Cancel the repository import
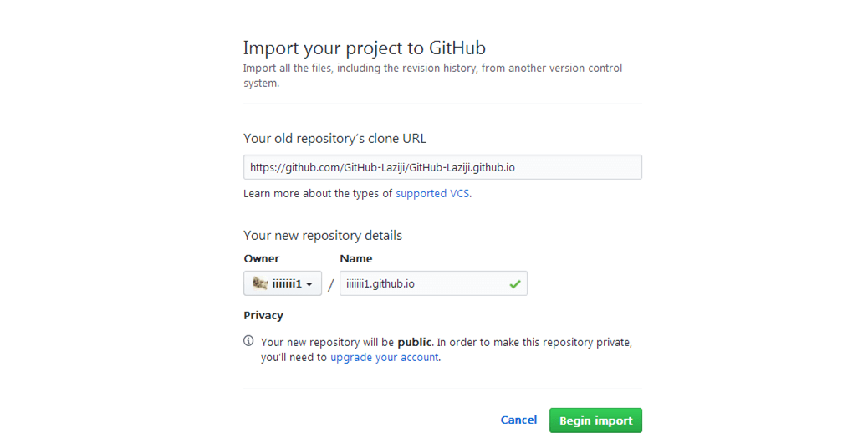This screenshot has width=868, height=448. point(518,420)
